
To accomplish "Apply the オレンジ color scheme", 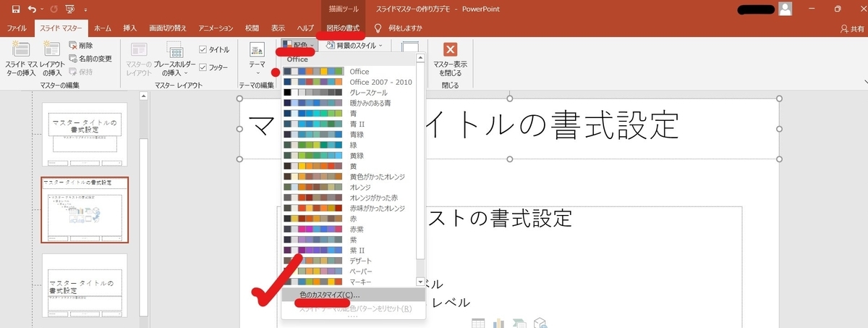I will click(x=349, y=187).
